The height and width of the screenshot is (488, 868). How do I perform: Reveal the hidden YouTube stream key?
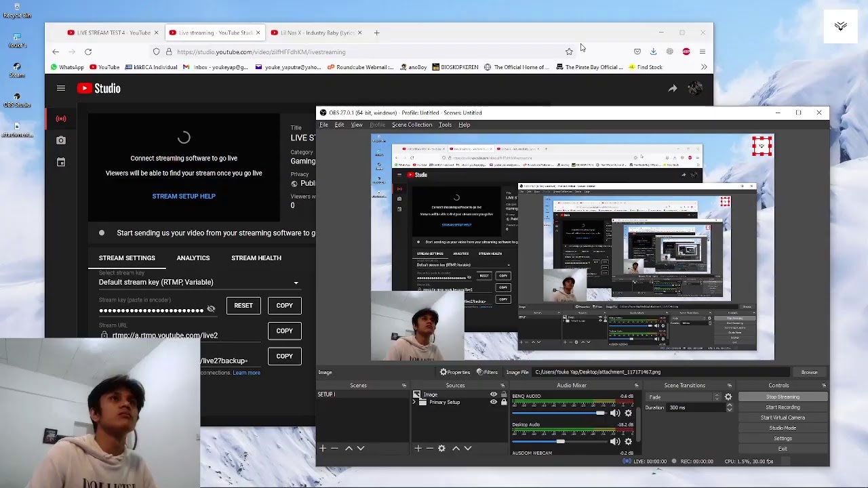[x=211, y=309]
